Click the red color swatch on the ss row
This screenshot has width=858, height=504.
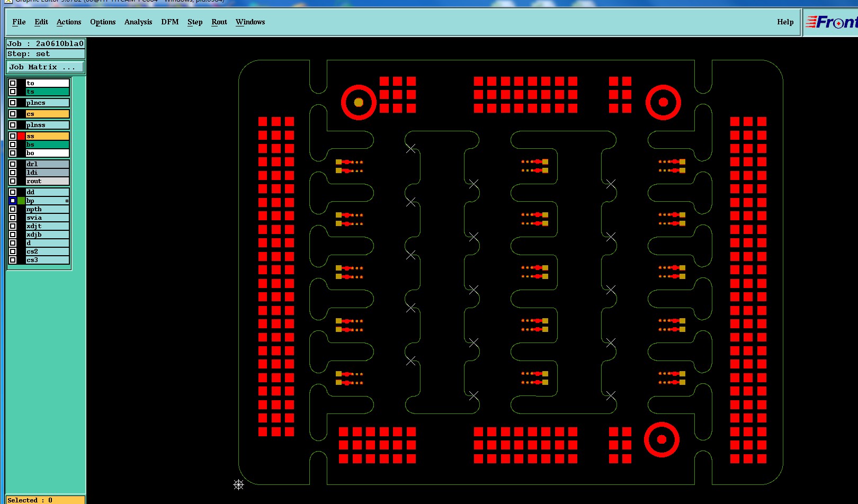click(21, 136)
